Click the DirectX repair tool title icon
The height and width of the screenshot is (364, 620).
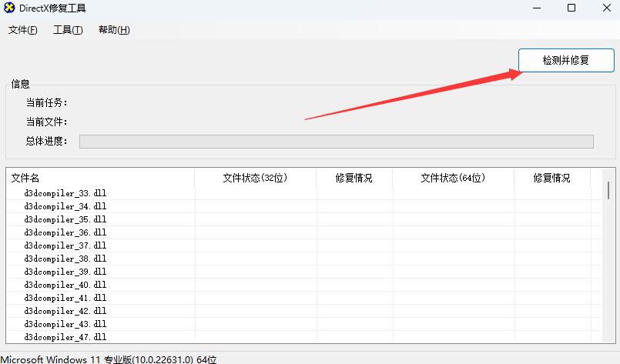[9, 8]
